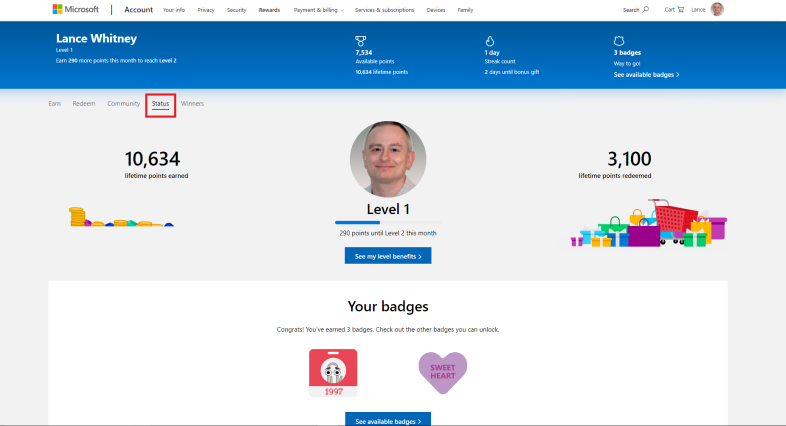Open the shopping cart icon
Image resolution: width=786 pixels, height=426 pixels.
click(680, 10)
